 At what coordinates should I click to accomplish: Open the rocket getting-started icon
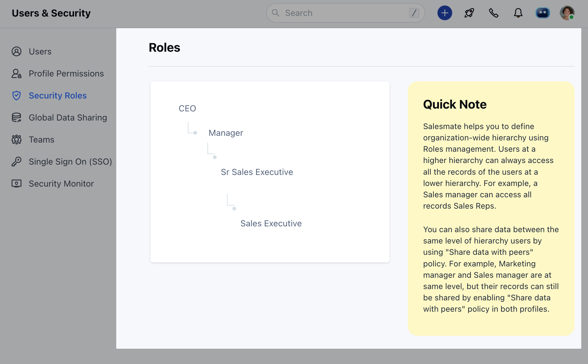(469, 13)
